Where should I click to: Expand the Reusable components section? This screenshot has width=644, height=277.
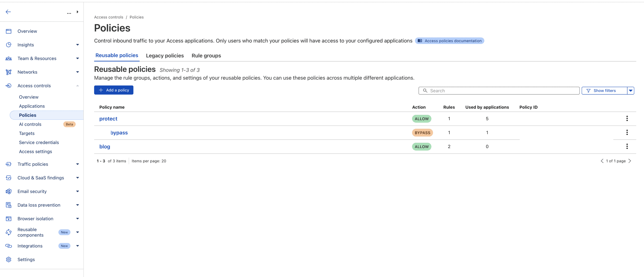pyautogui.click(x=77, y=232)
